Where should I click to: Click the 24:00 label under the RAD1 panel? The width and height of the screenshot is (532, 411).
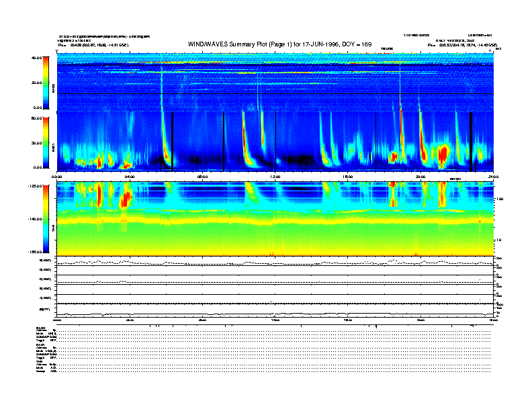click(x=493, y=177)
